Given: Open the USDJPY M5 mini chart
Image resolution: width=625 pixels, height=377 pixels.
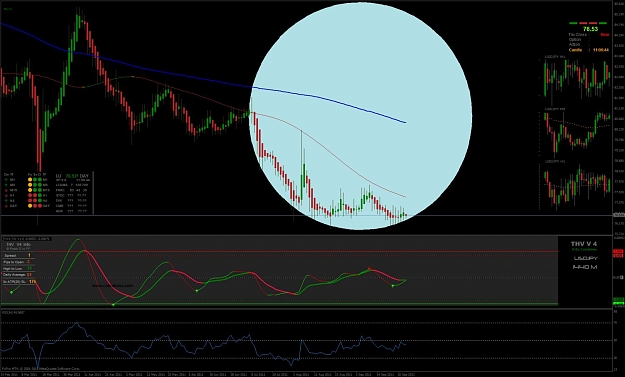Looking at the screenshot, I should 576,133.
